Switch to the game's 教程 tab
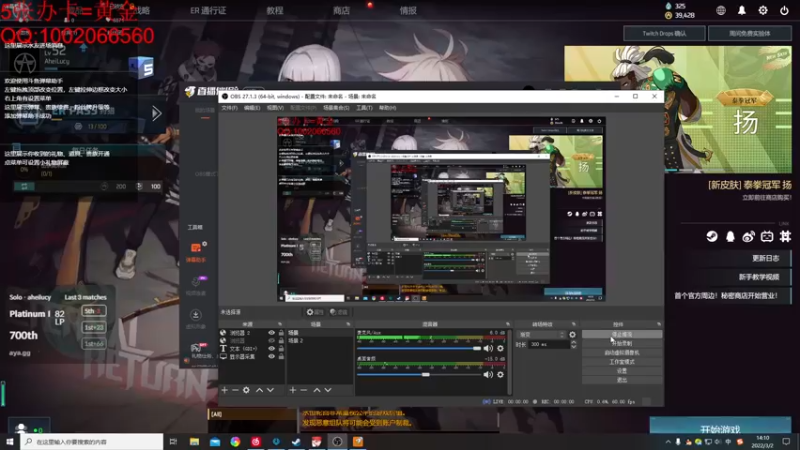Screen dimensions: 800x450 click(x=274, y=10)
